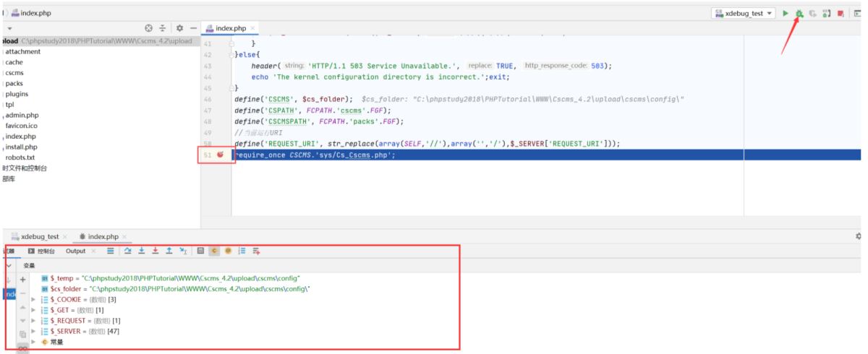Screen dimensions: 868x354
Task: Click the Run to Cursor icon
Action: [183, 251]
